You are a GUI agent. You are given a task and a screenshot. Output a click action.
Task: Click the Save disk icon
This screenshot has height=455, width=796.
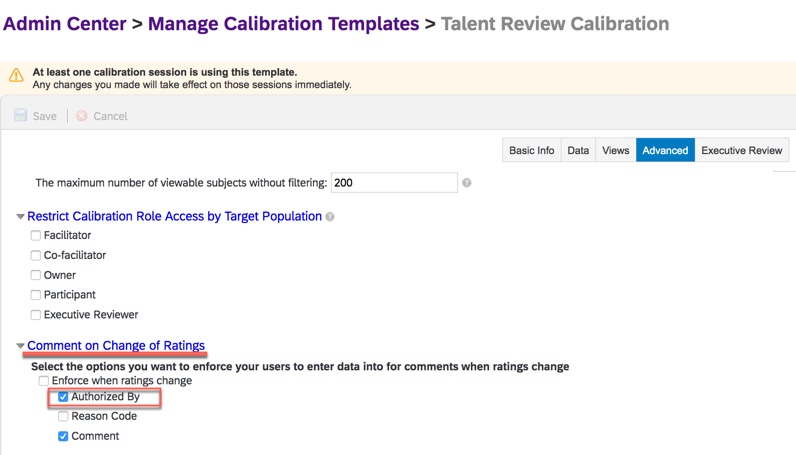point(20,116)
